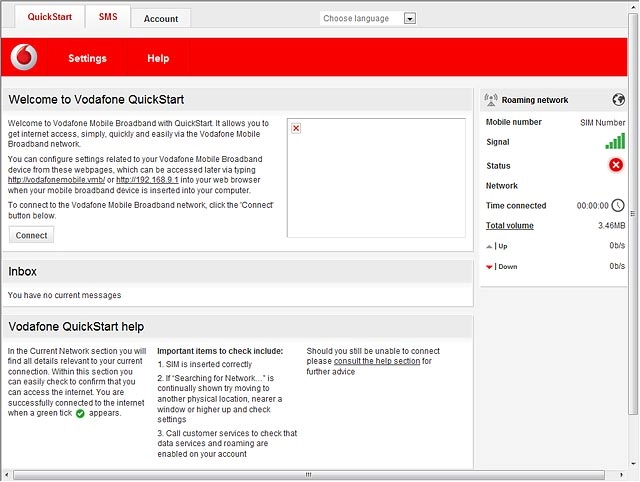Click the scroll up arrow at top right
Viewport: 640px width, 482px height.
point(633,5)
